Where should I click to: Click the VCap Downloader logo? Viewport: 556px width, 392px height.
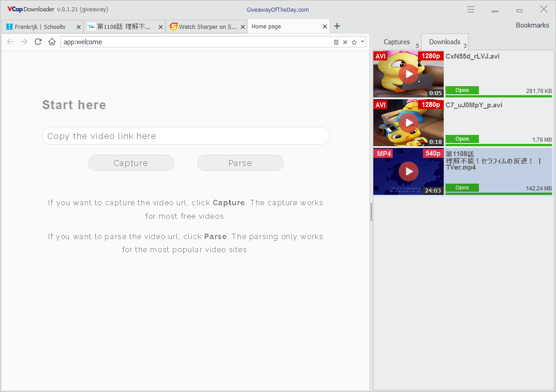(x=31, y=9)
